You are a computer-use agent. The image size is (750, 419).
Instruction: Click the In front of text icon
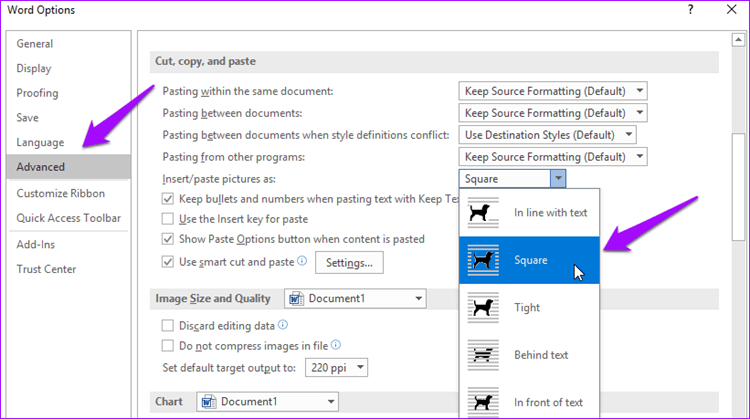click(x=483, y=402)
